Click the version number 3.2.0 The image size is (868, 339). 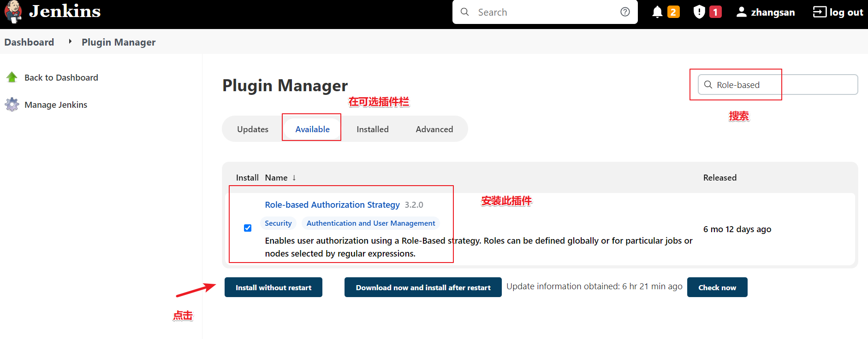click(x=414, y=205)
